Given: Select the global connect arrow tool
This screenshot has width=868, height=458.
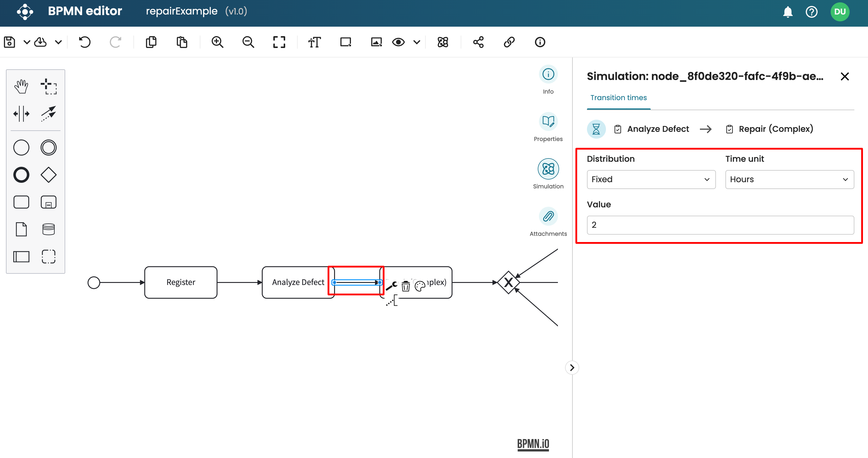Looking at the screenshot, I should [49, 114].
